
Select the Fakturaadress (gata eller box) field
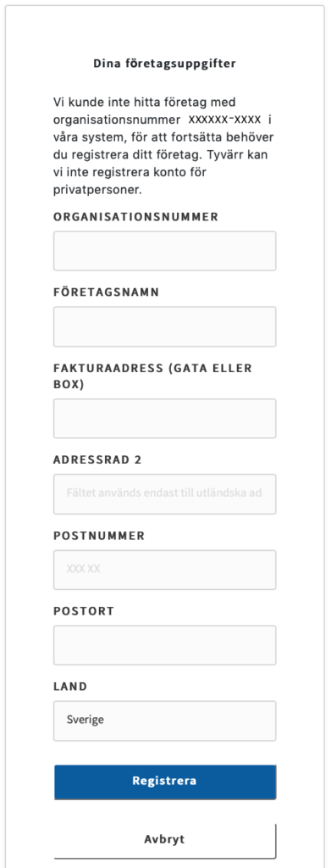(165, 419)
